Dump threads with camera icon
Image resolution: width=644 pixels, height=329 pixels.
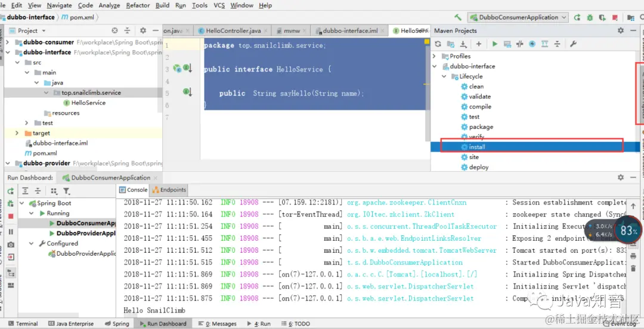tap(11, 244)
